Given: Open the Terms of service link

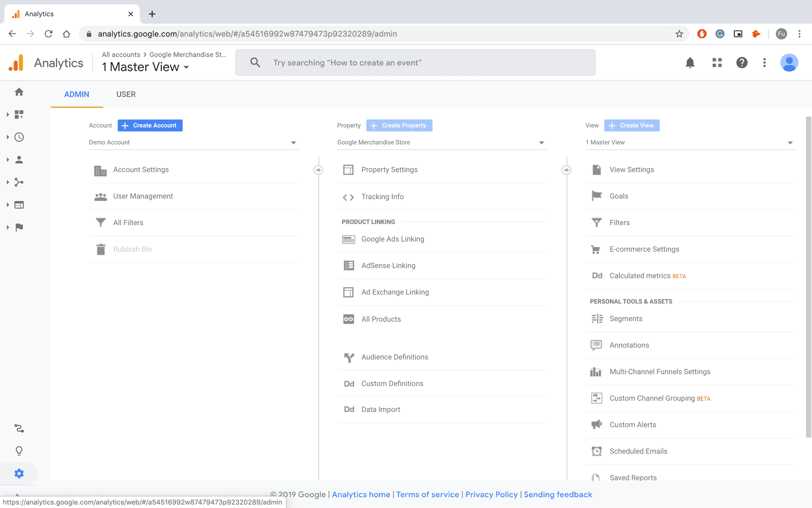Looking at the screenshot, I should pyautogui.click(x=427, y=495).
